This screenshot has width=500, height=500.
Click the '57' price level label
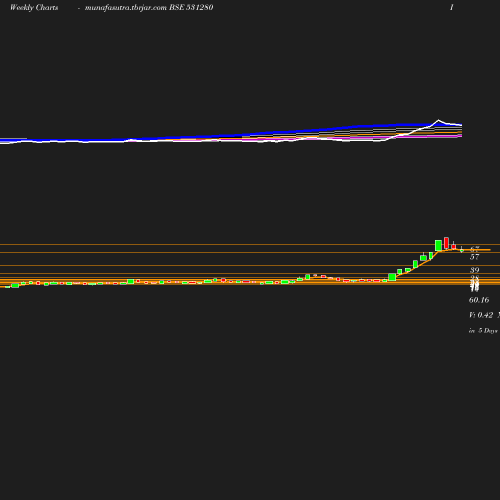point(474,257)
